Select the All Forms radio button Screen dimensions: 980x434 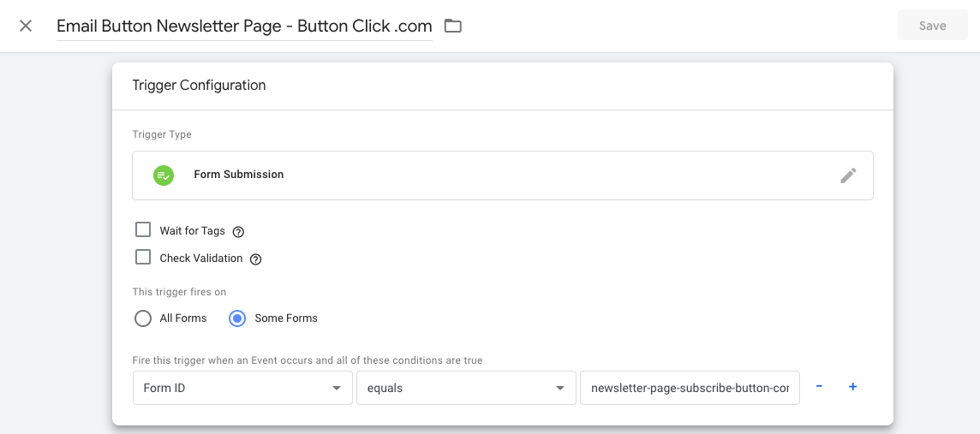[143, 318]
